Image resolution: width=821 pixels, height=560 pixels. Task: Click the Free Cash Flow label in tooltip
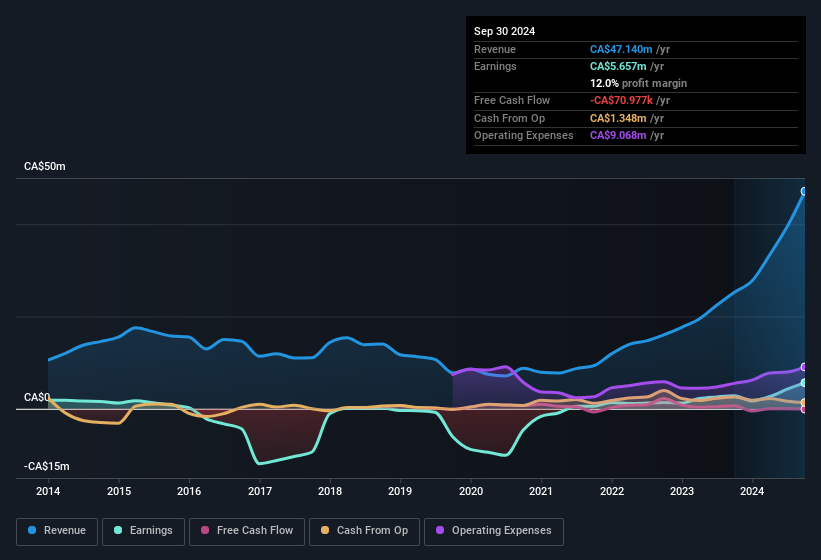coord(512,100)
